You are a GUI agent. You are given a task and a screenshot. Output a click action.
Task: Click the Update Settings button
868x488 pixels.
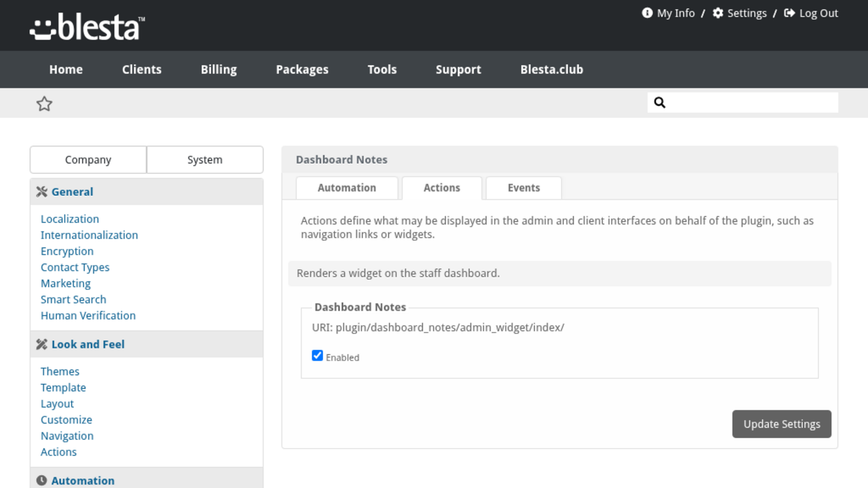pos(782,424)
